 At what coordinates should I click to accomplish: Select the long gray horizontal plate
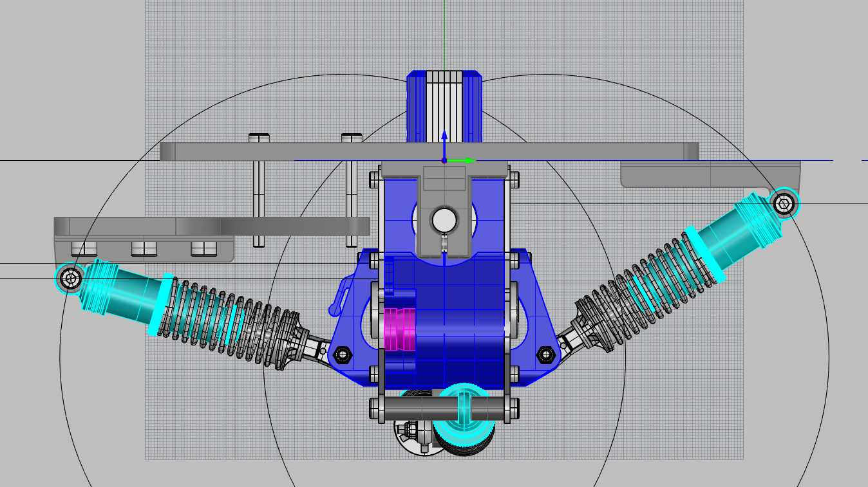click(x=429, y=151)
